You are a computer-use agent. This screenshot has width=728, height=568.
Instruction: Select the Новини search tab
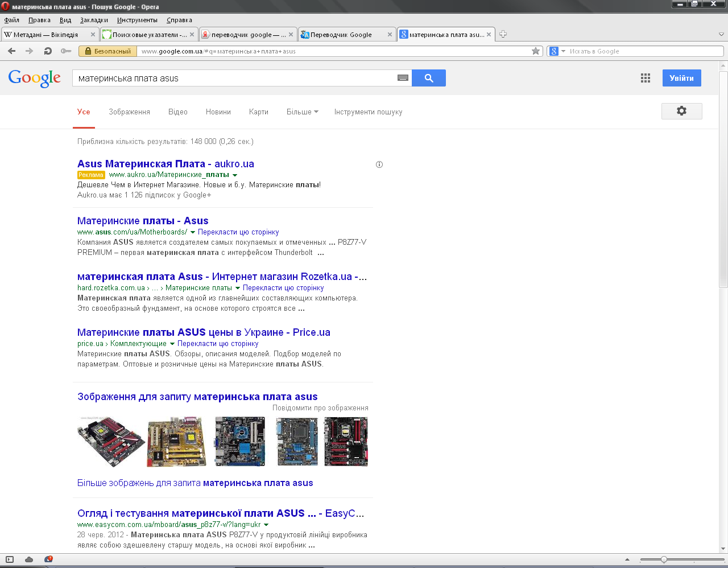pyautogui.click(x=218, y=112)
